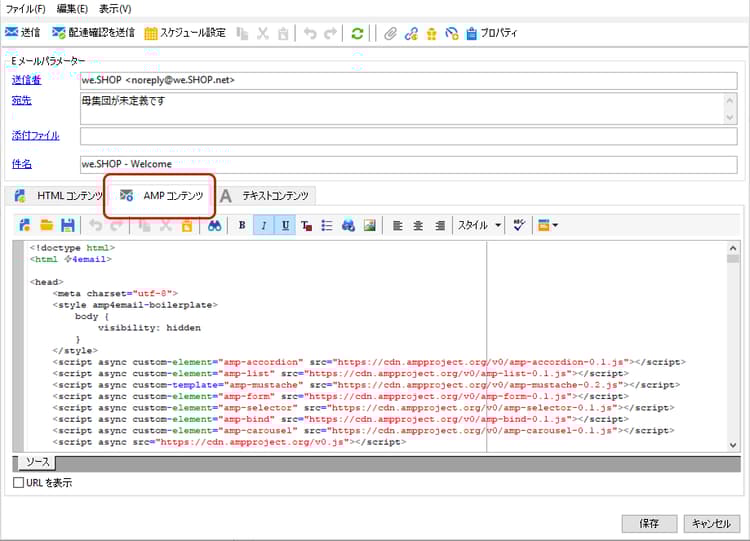Click the yellow paste icon in the editor toolbar
Viewport: 750px width, 541px height.
[x=187, y=225]
